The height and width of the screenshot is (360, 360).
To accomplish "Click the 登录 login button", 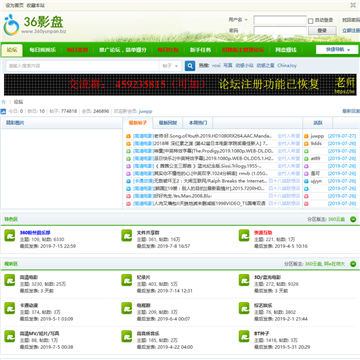I will pyautogui.click(x=322, y=31).
